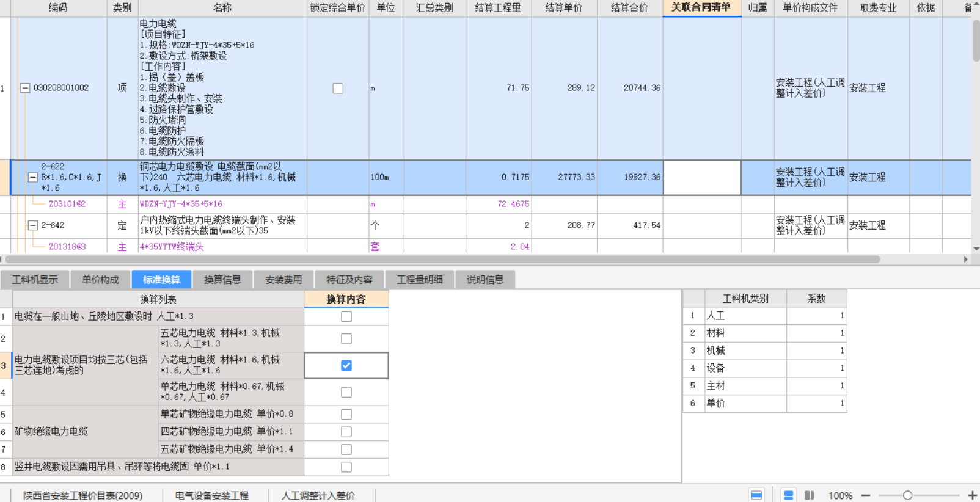Edit the 主材 coefficient cell
Viewport: 980px width, 502px height.
(x=816, y=385)
